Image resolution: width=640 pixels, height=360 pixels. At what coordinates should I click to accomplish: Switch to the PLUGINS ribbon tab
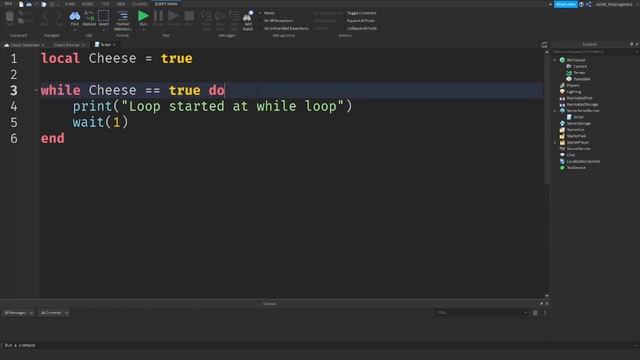pyautogui.click(x=140, y=4)
